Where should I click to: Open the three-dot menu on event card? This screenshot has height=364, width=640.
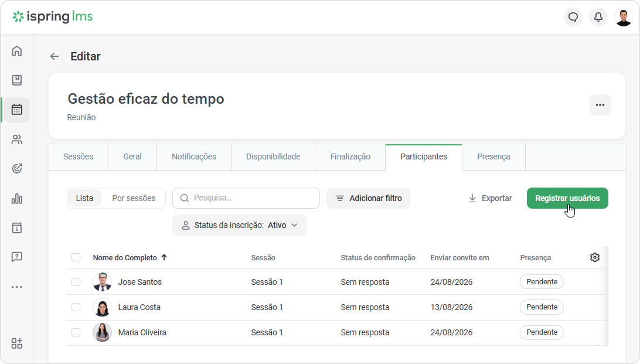(600, 105)
